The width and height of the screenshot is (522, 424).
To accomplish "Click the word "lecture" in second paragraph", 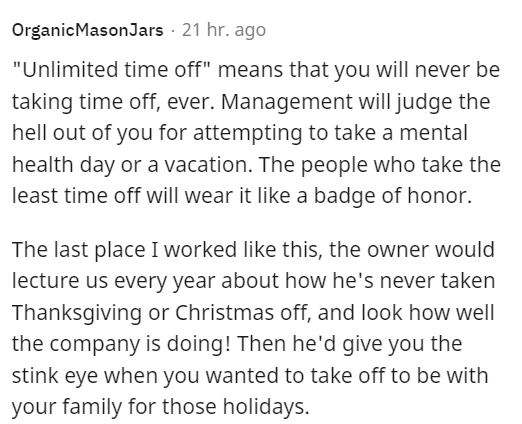I will pyautogui.click(x=46, y=281).
